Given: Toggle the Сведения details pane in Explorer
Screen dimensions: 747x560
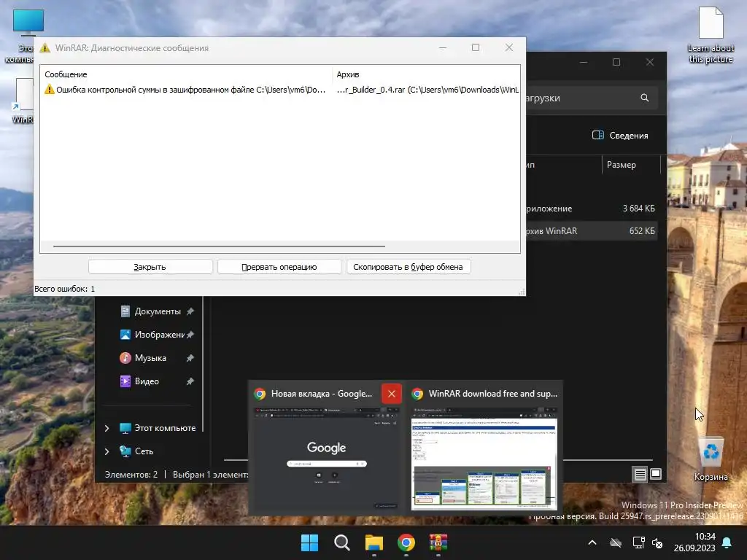Looking at the screenshot, I should coord(620,136).
